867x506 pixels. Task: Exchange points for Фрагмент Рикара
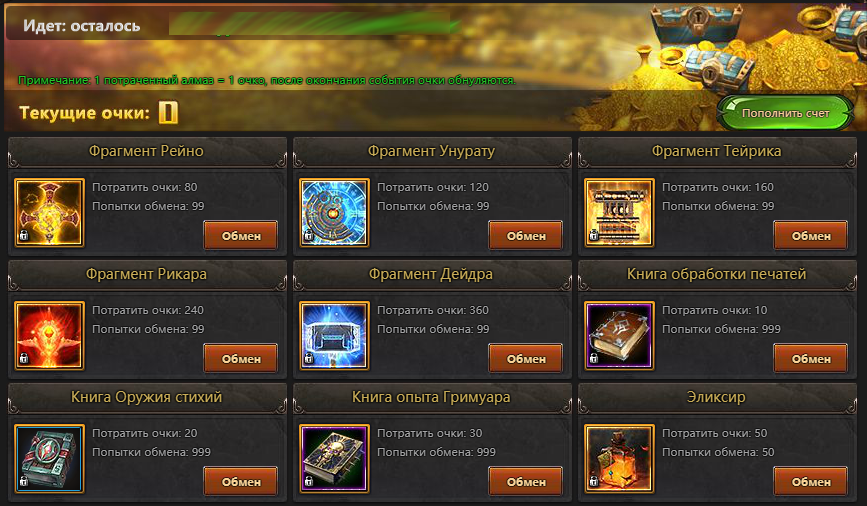(241, 358)
